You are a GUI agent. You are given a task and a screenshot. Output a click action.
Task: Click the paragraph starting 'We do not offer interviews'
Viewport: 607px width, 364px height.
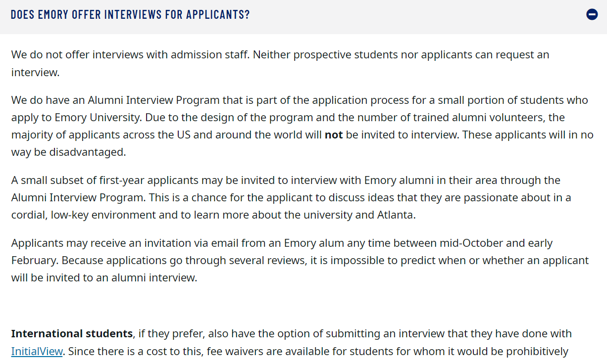(x=280, y=63)
